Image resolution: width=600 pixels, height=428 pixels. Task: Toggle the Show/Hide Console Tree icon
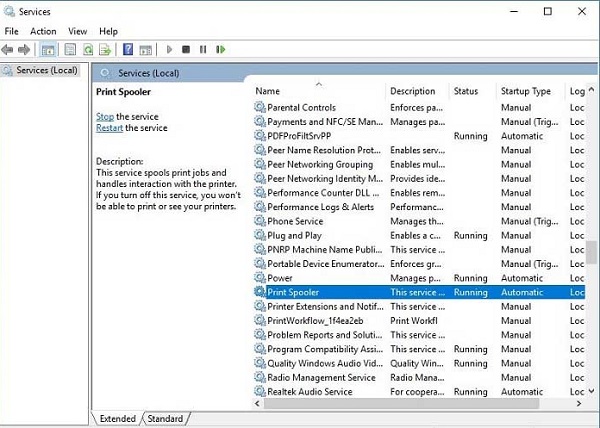(x=47, y=49)
